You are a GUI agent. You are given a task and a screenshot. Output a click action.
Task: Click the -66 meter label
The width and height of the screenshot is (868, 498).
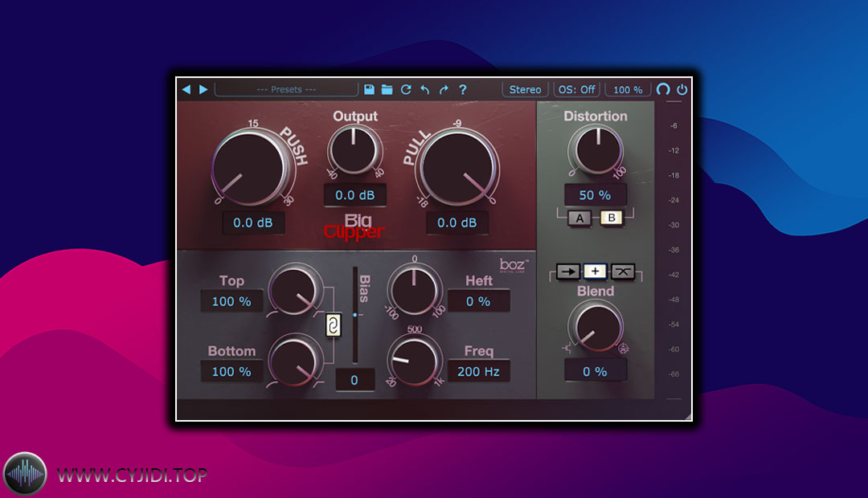[674, 374]
